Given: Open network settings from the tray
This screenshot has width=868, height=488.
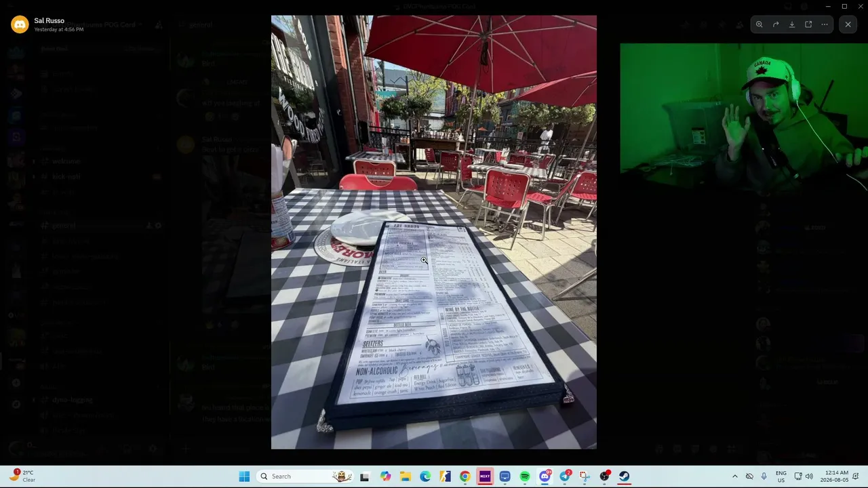Looking at the screenshot, I should (x=798, y=476).
